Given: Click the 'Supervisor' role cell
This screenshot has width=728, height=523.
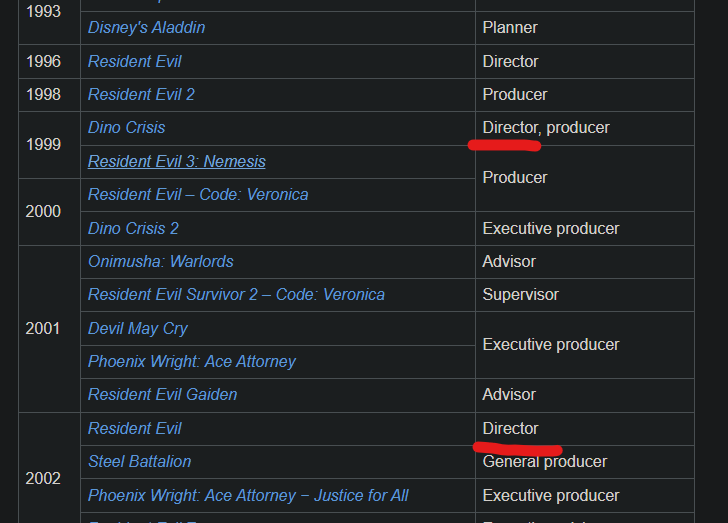Looking at the screenshot, I should [521, 294].
